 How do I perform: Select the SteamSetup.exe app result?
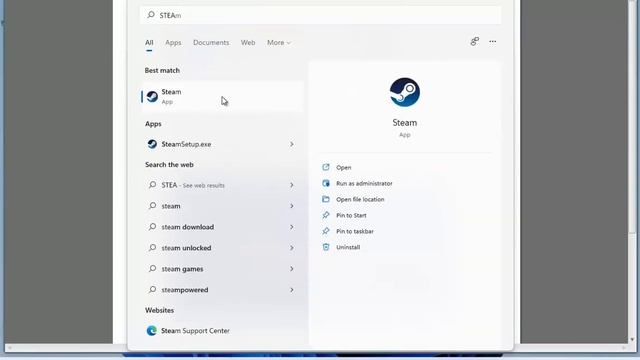click(221, 144)
